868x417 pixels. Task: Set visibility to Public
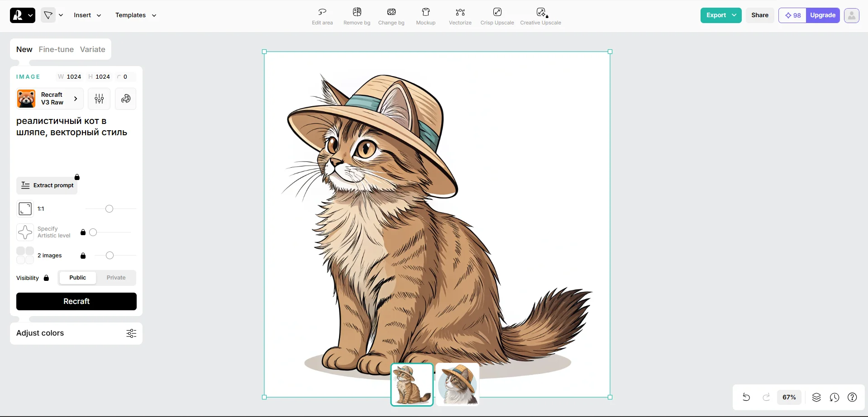tap(78, 278)
